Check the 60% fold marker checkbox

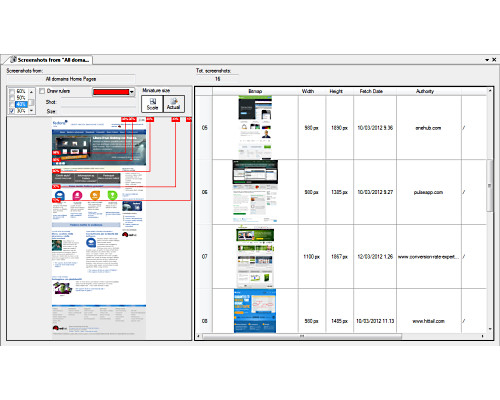[x=12, y=91]
